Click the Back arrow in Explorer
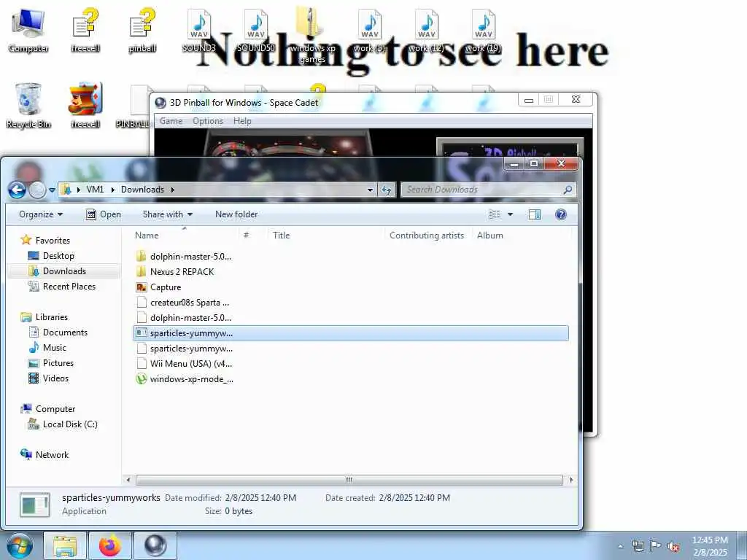Screen dimensions: 747x560 (18, 190)
